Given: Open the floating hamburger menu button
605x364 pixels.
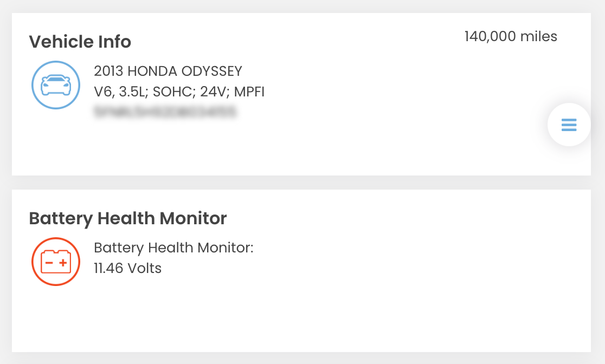Looking at the screenshot, I should tap(569, 125).
